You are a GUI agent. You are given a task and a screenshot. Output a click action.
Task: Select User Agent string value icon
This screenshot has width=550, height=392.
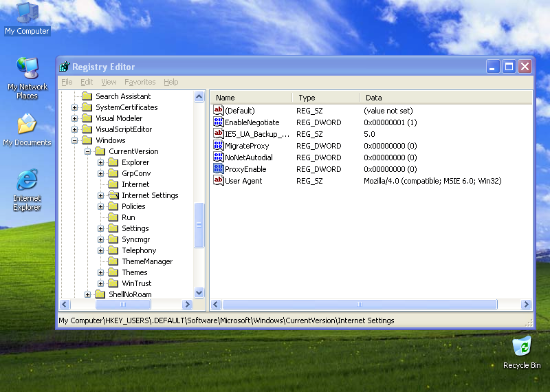click(x=218, y=180)
